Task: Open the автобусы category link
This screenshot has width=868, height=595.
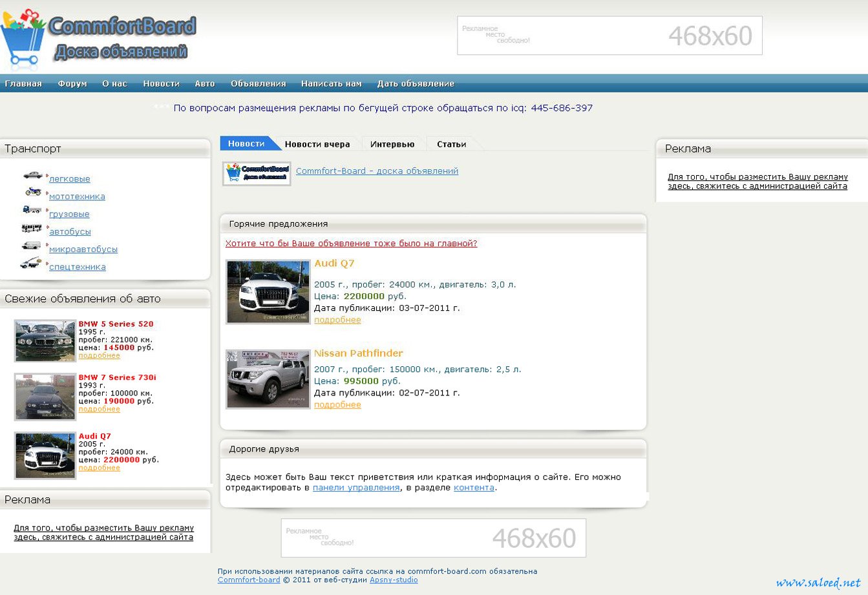Action: (70, 231)
